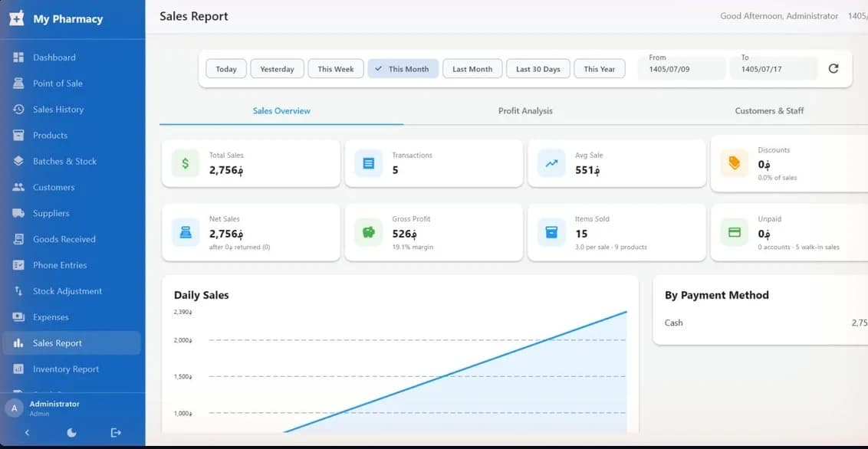868x449 pixels.
Task: Collapse the sidebar with the chevron
Action: coord(27,432)
